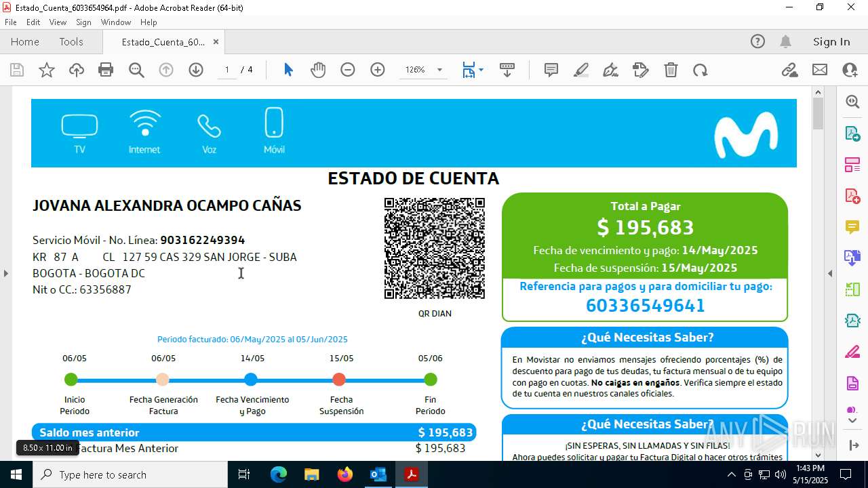Open Outlook from taskbar
Image resolution: width=868 pixels, height=488 pixels.
pos(378,474)
